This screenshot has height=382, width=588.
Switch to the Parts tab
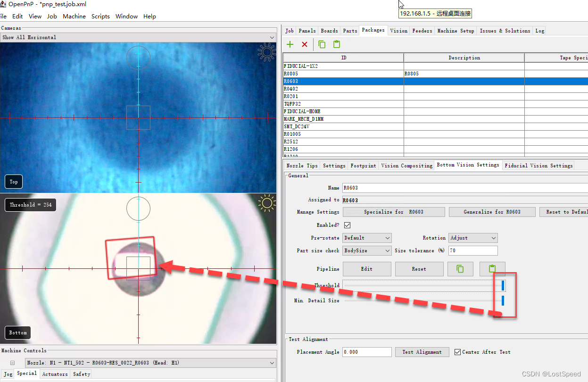[x=350, y=31]
